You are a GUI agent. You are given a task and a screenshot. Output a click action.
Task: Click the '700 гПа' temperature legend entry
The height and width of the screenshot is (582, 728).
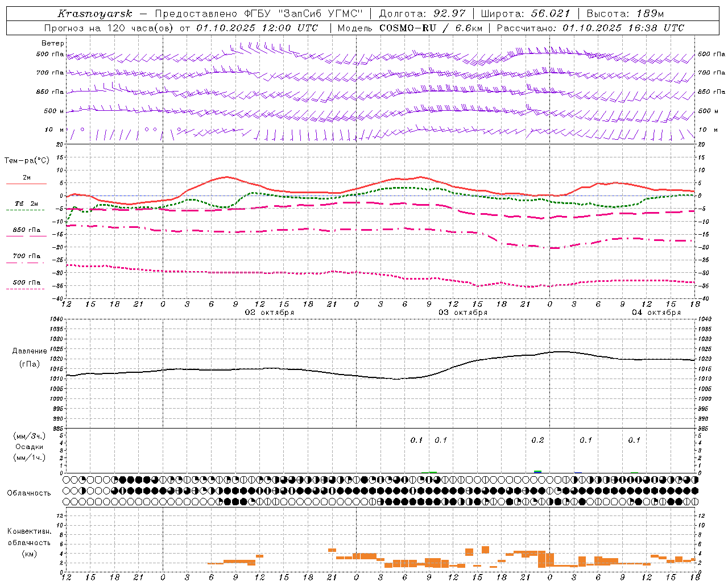click(27, 256)
